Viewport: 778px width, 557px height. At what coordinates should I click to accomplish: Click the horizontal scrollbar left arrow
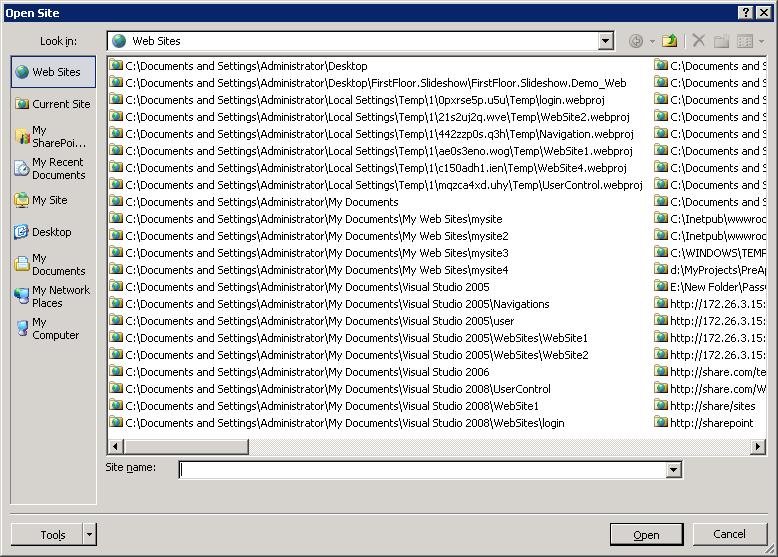tap(115, 446)
